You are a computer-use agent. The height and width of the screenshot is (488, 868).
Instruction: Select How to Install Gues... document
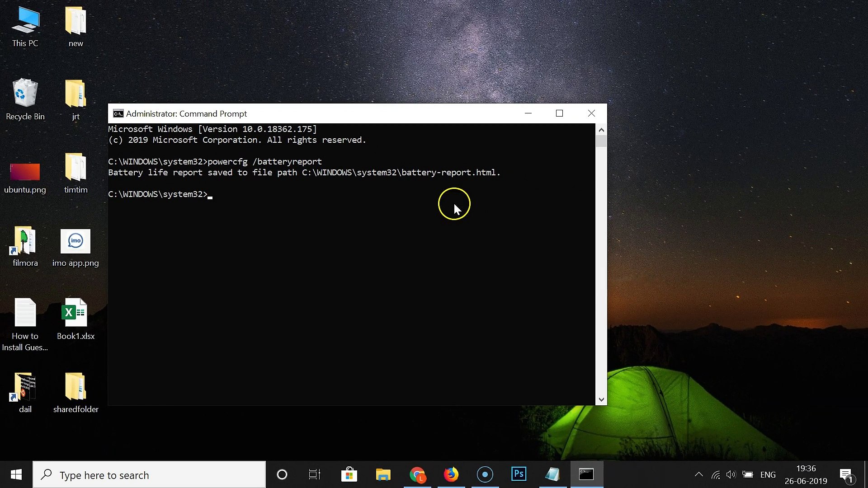(x=25, y=325)
